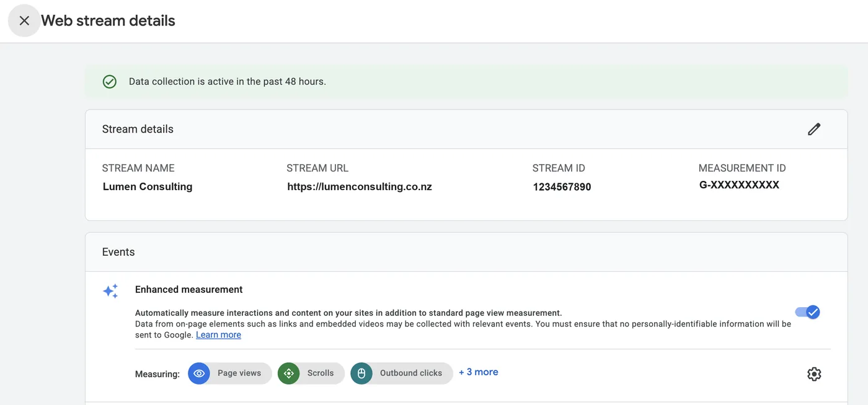
Task: Click the Page views eye icon
Action: pos(199,373)
